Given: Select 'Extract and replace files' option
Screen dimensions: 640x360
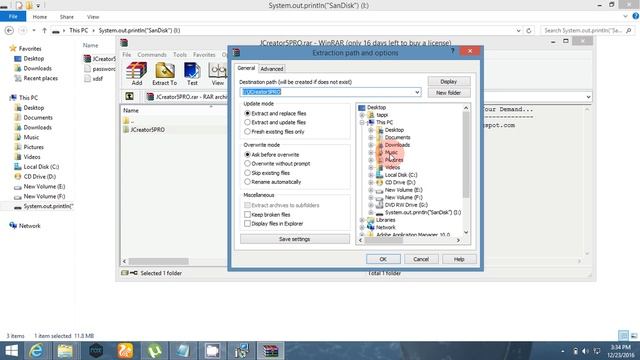Looking at the screenshot, I should [247, 113].
